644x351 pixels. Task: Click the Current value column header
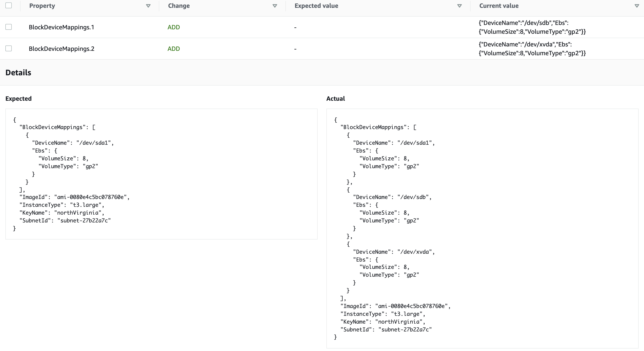pos(499,6)
